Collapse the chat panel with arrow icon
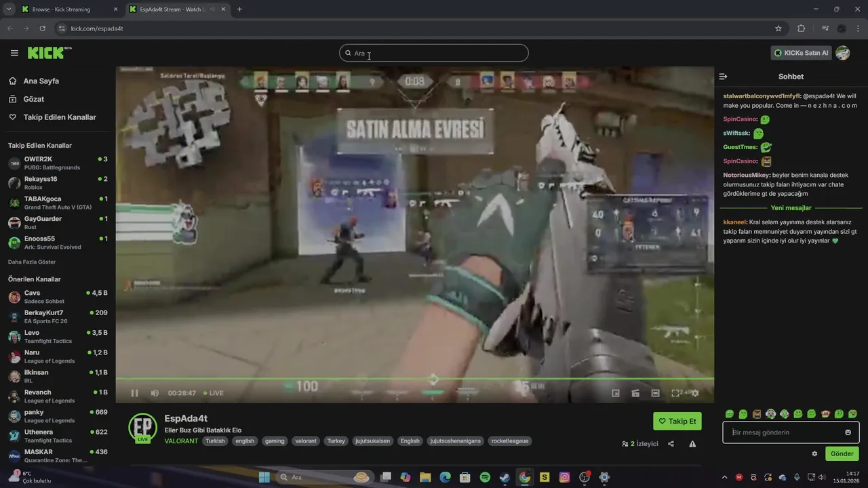 click(x=723, y=77)
